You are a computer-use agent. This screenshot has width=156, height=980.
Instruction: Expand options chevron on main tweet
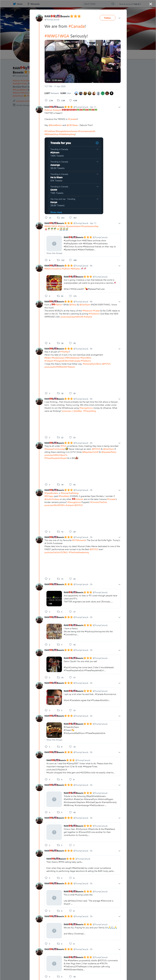click(119, 18)
